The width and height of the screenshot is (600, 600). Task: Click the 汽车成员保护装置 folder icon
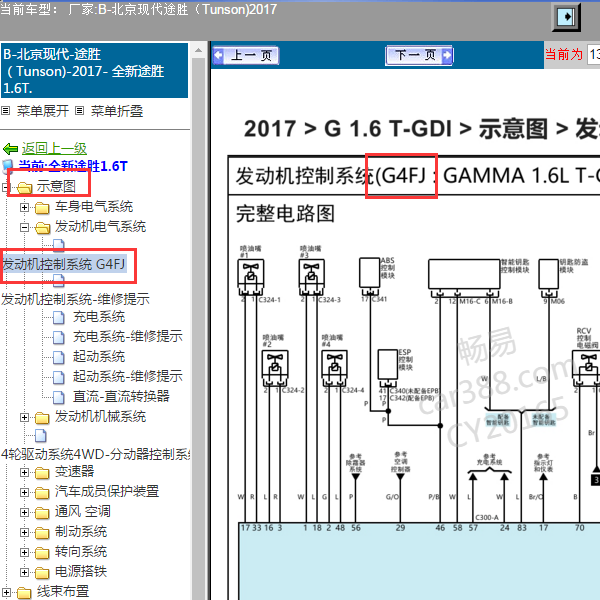coord(42,493)
